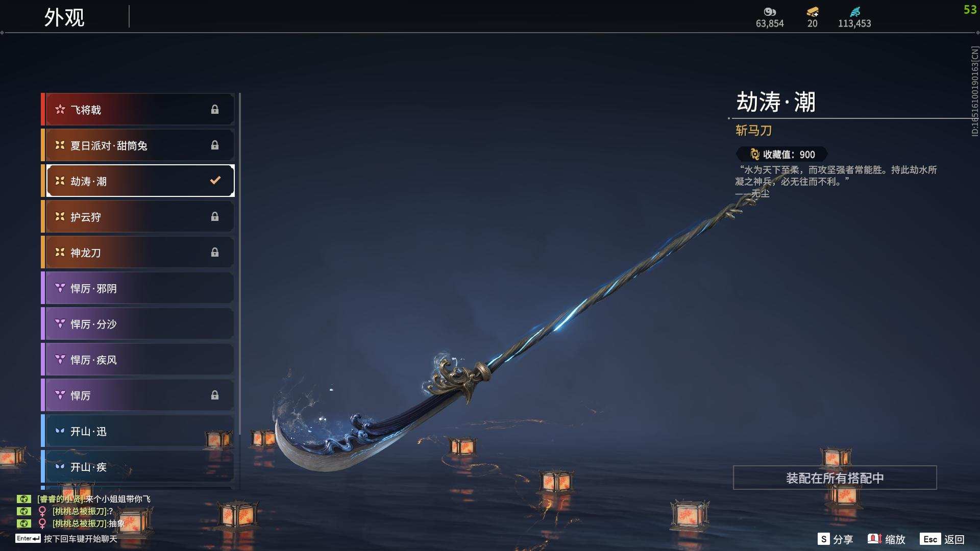Screen dimensions: 980x551
Task: Click the teal feather currency icon
Action: tap(855, 12)
